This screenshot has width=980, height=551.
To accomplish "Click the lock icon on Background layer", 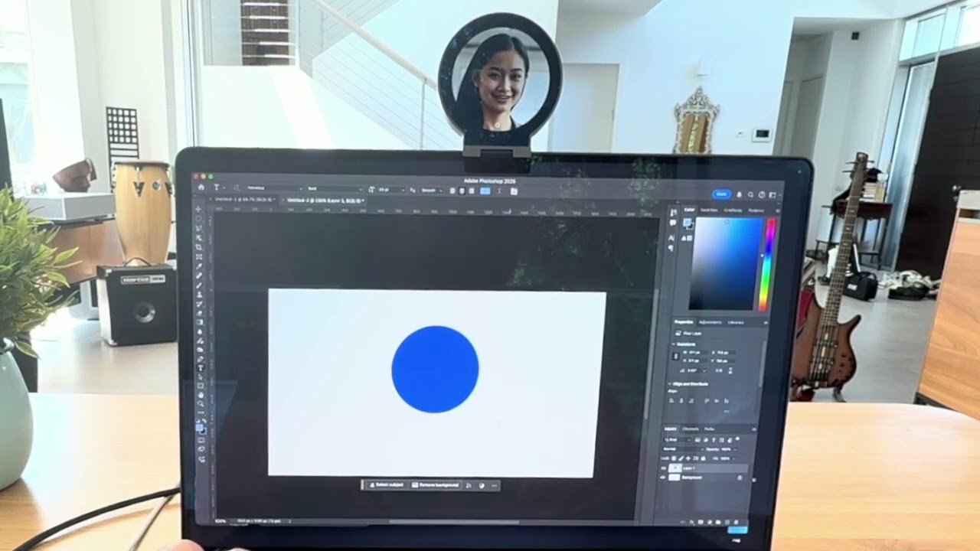I will click(740, 478).
